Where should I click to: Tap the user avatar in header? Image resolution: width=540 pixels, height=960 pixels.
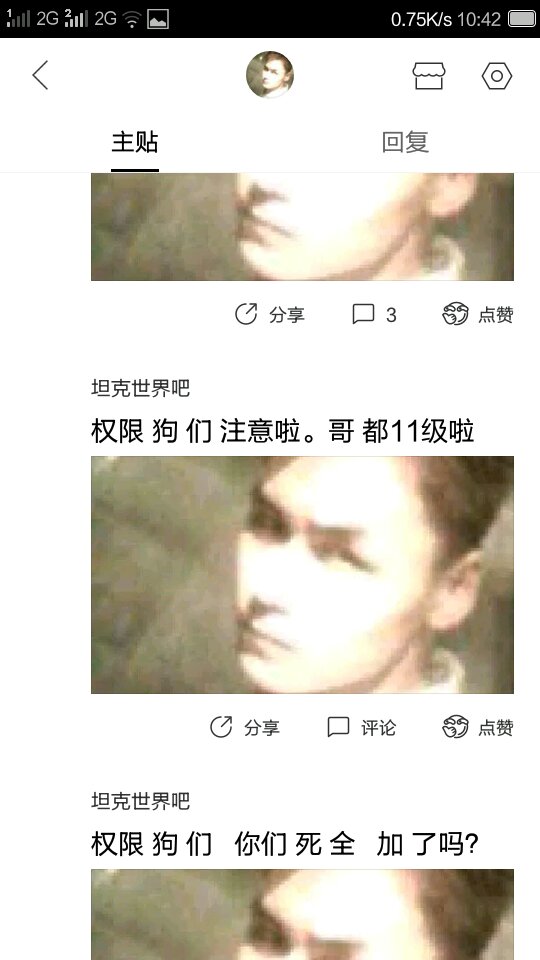pyautogui.click(x=270, y=75)
